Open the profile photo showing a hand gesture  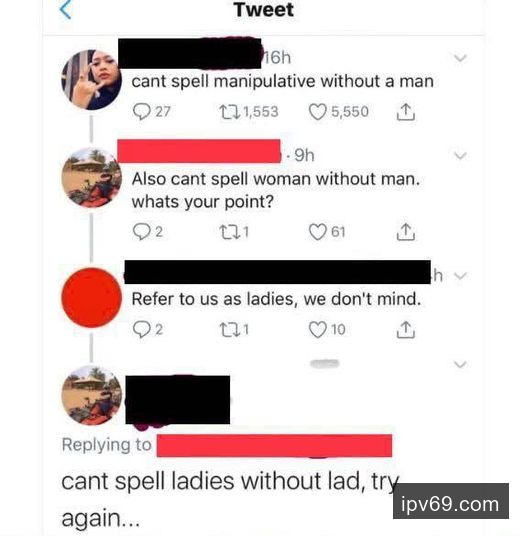point(91,80)
